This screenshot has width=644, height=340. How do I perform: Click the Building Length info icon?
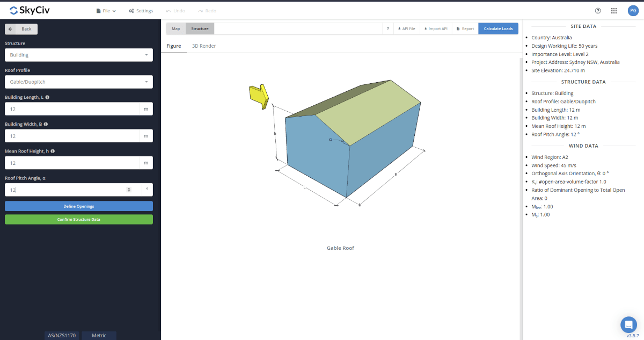(48, 97)
